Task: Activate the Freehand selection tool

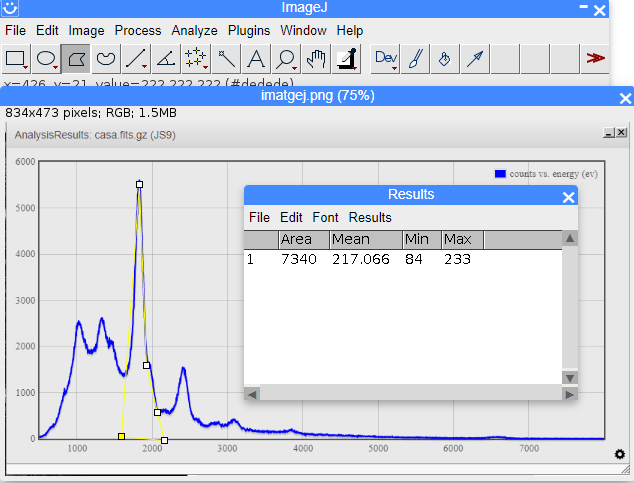Action: pyautogui.click(x=106, y=59)
